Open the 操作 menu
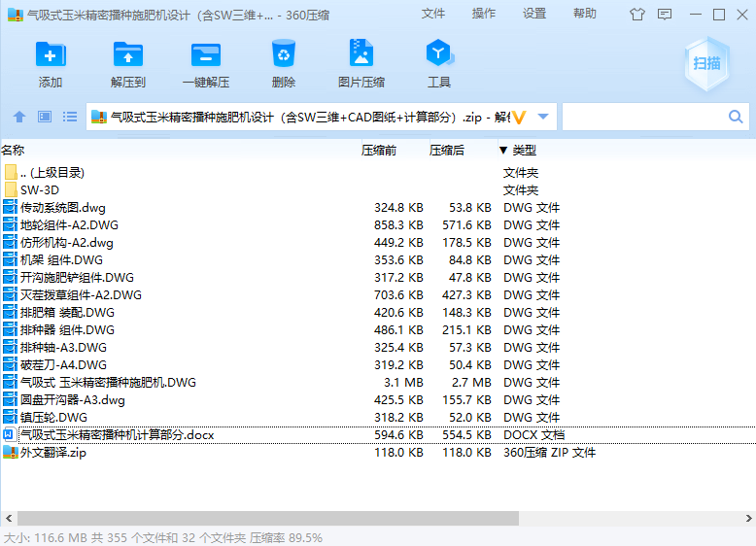The width and height of the screenshot is (756, 546). 484,14
